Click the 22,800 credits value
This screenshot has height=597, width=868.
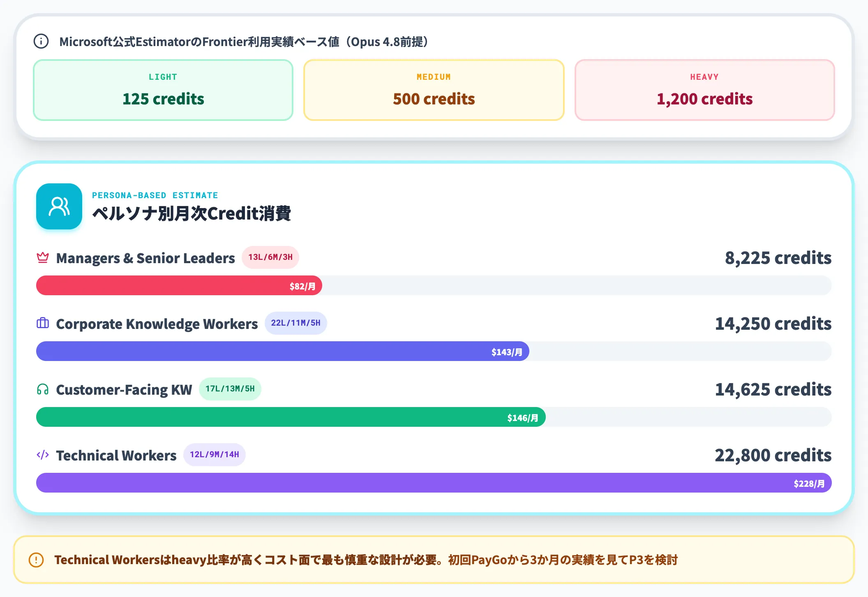click(773, 456)
